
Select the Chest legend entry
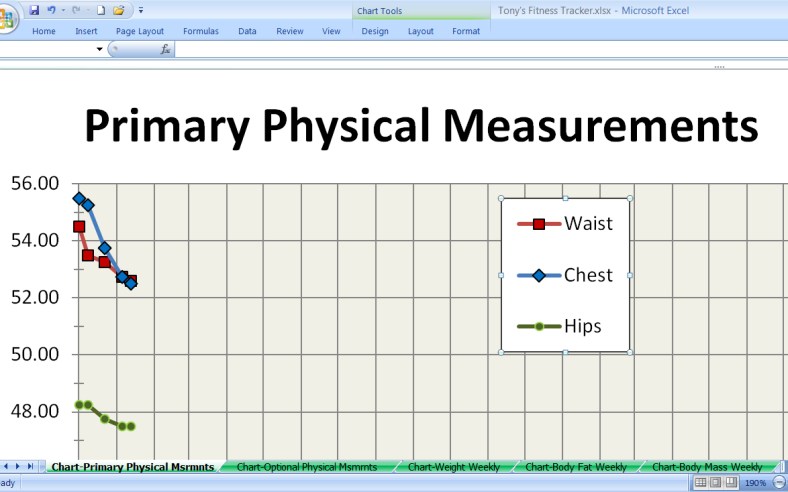tap(565, 275)
